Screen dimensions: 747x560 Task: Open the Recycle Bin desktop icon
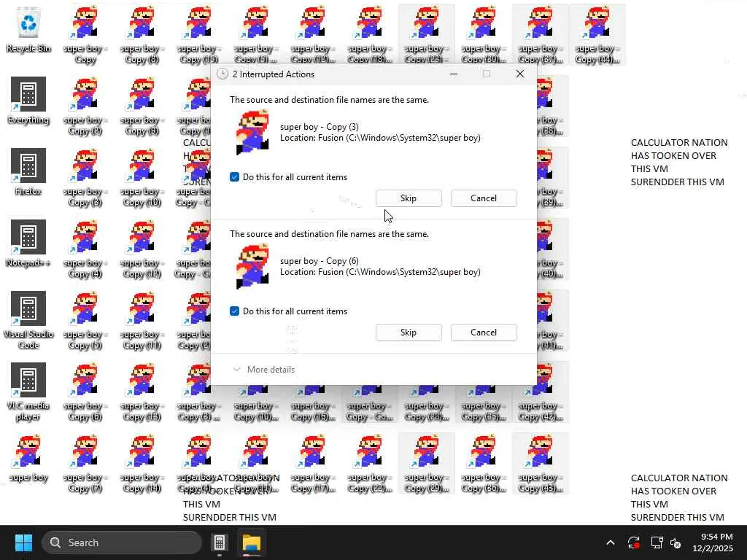pyautogui.click(x=28, y=31)
